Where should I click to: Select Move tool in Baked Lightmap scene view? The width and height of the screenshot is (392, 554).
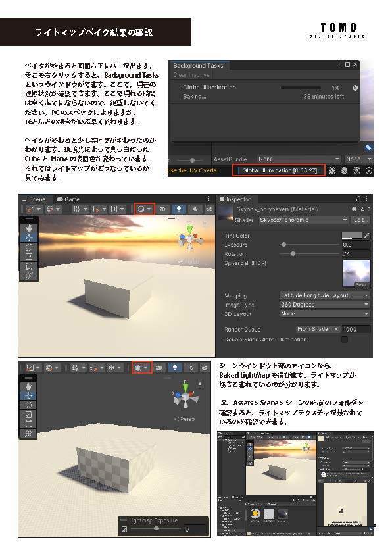pyautogui.click(x=28, y=395)
